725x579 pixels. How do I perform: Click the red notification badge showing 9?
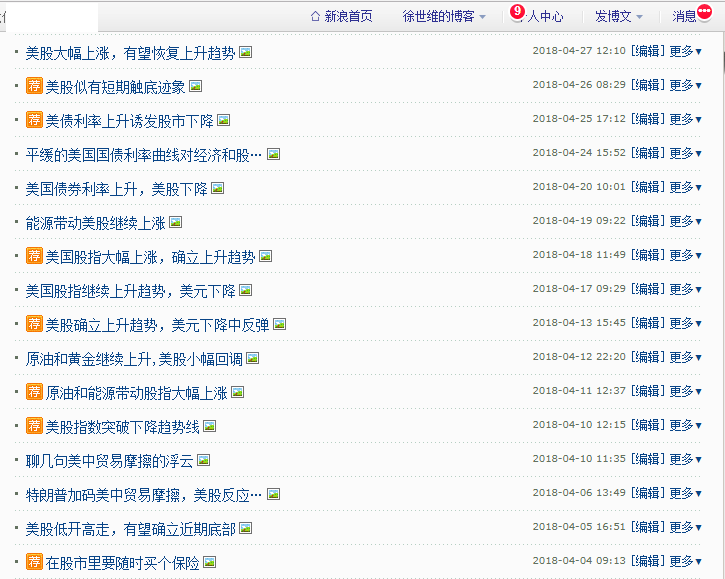click(517, 11)
